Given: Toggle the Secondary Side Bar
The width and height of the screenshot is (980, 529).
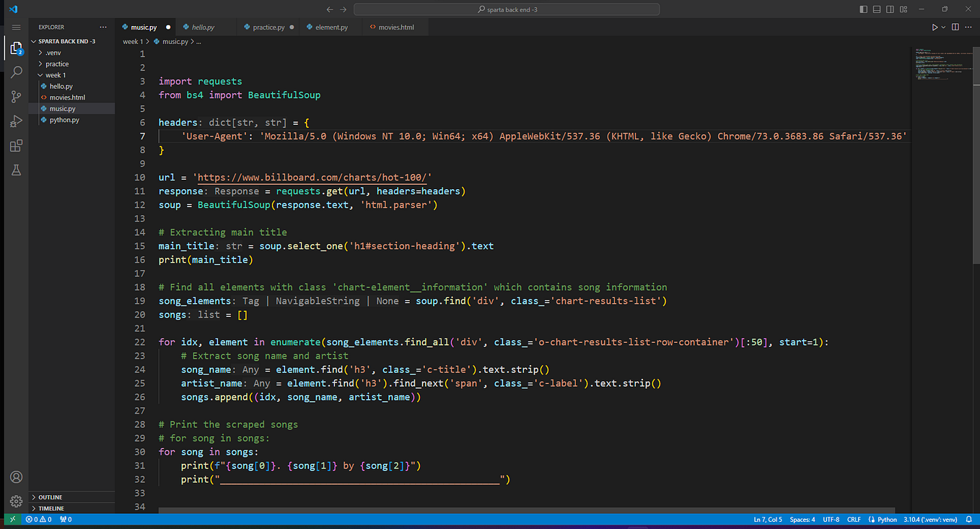Looking at the screenshot, I should [x=889, y=8].
